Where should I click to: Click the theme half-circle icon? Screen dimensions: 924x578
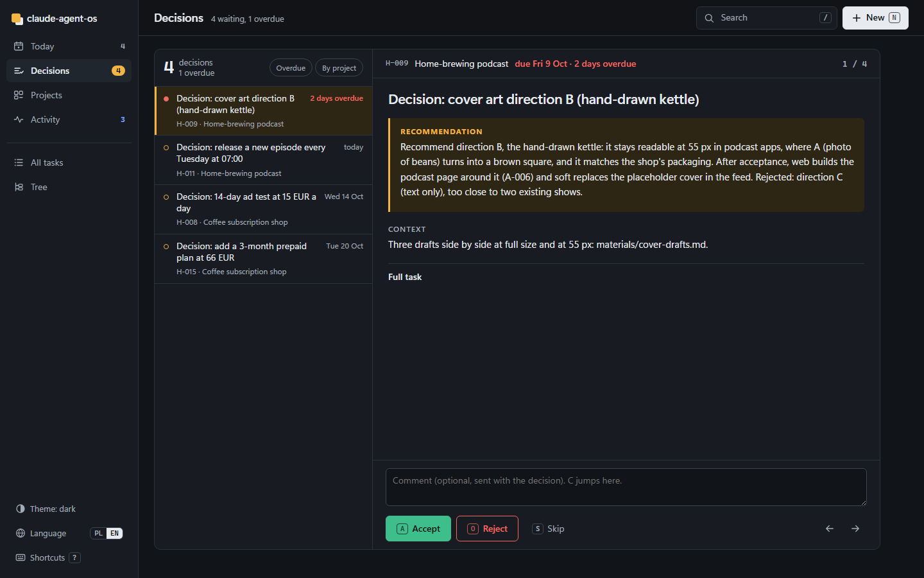21,509
